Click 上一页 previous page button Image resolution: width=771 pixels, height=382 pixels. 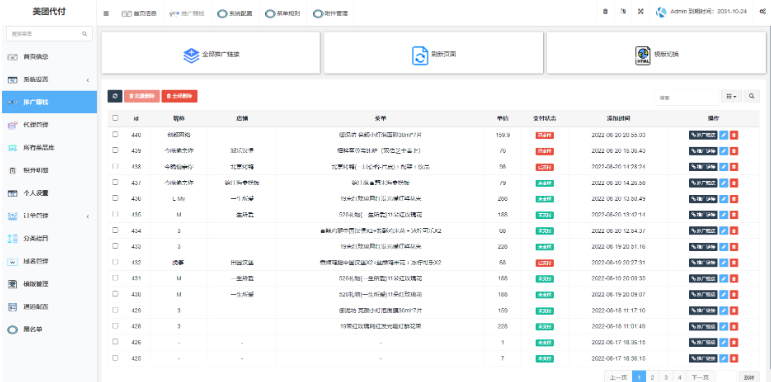618,377
